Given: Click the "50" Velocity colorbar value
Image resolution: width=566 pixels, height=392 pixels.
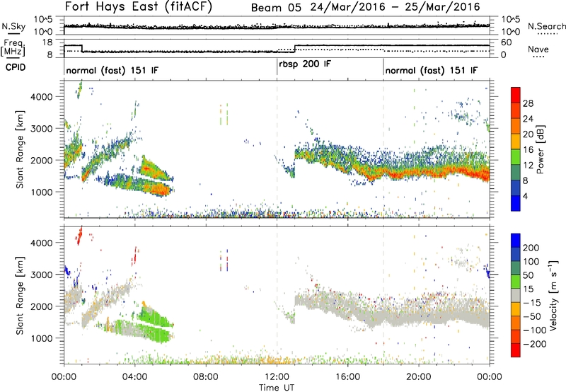Looking at the screenshot, I should coord(529,275).
